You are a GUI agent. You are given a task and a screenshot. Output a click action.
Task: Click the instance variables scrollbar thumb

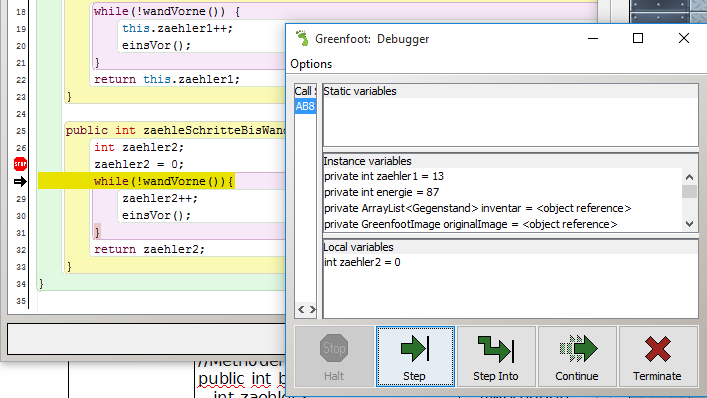pos(689,192)
